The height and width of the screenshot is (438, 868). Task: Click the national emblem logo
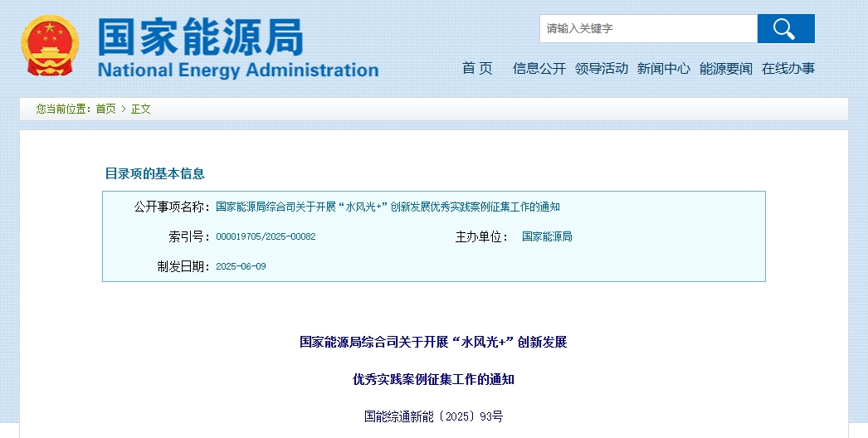point(50,46)
